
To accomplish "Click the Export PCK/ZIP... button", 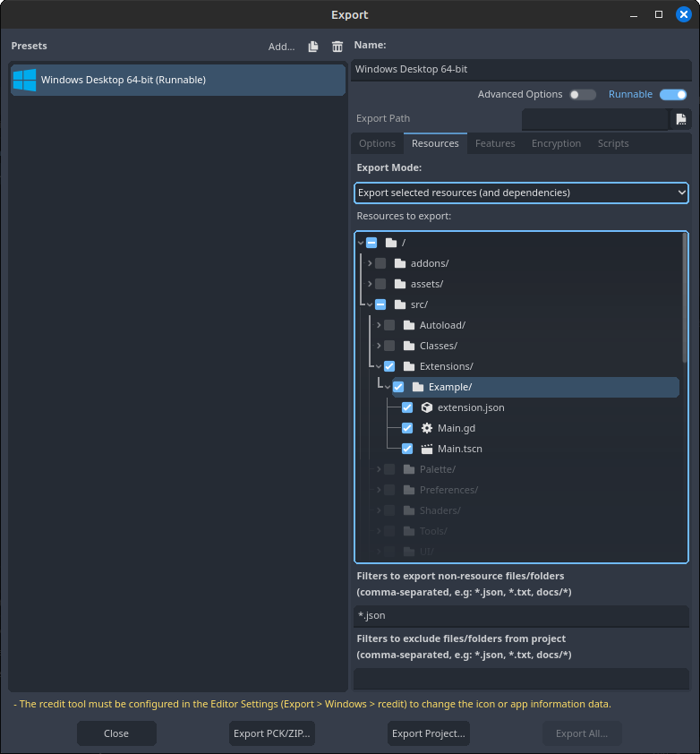I will pyautogui.click(x=271, y=733).
